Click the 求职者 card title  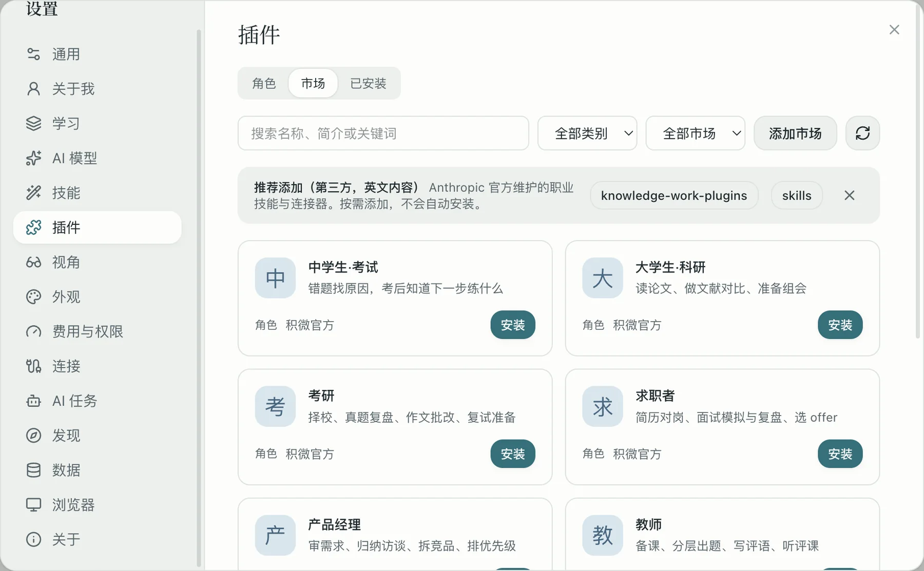coord(655,396)
